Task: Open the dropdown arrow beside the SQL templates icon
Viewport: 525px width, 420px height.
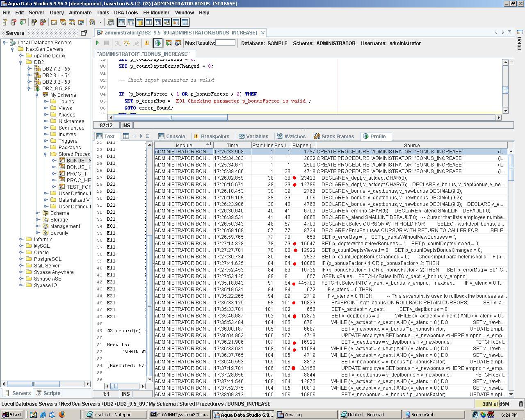Action: 100,23
